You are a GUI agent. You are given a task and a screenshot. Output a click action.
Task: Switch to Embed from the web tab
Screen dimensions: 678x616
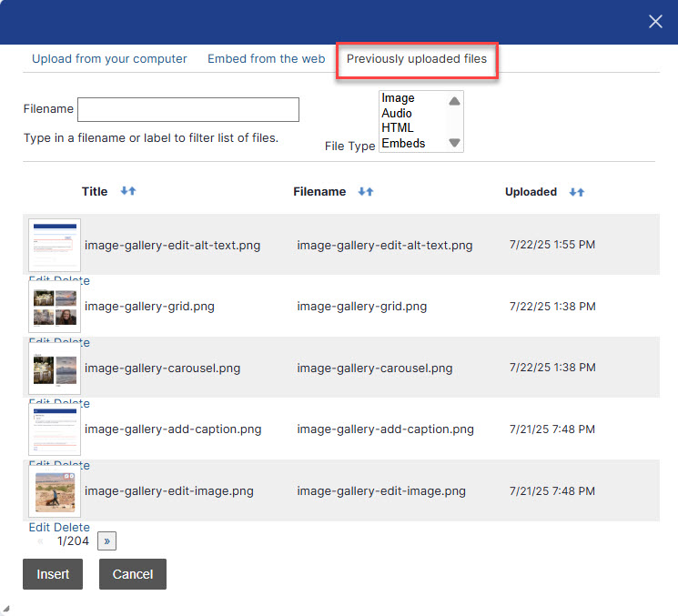click(x=266, y=59)
